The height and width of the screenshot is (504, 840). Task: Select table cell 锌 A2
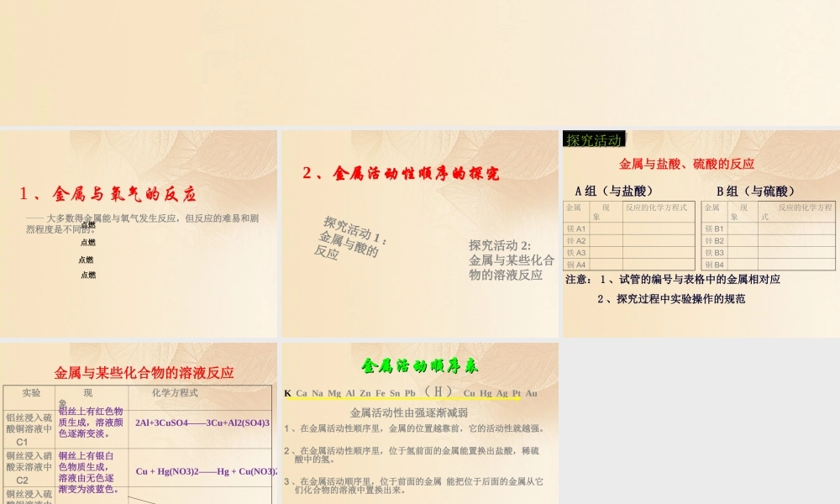pyautogui.click(x=576, y=240)
